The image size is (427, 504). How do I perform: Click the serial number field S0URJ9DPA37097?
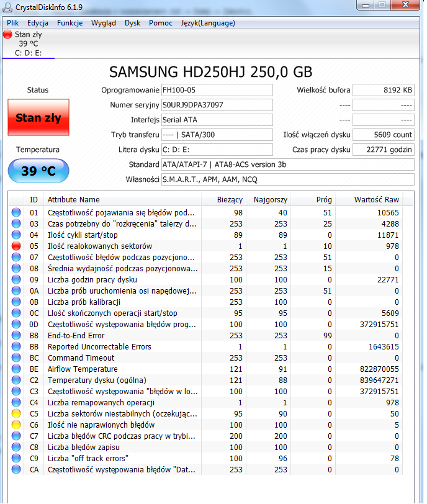[x=217, y=105]
